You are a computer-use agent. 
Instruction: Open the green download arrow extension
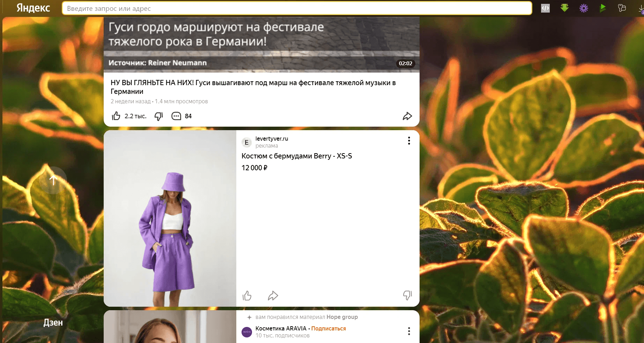tap(564, 8)
